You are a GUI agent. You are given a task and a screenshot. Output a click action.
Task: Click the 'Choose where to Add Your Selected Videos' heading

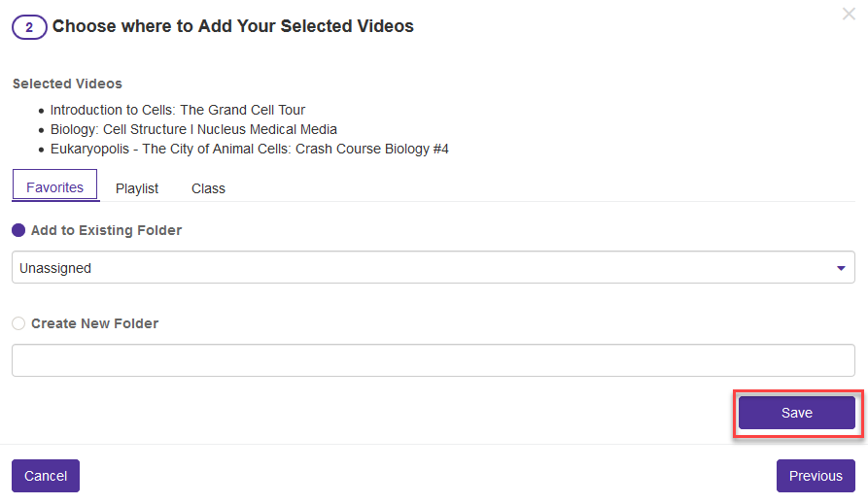click(233, 26)
